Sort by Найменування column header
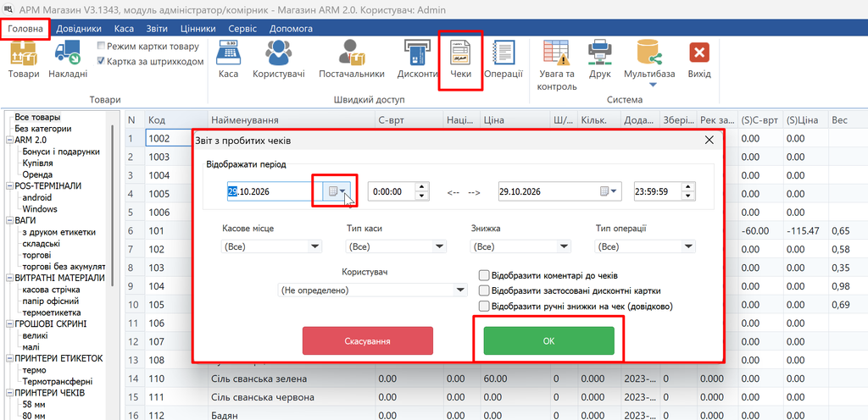 click(x=292, y=120)
